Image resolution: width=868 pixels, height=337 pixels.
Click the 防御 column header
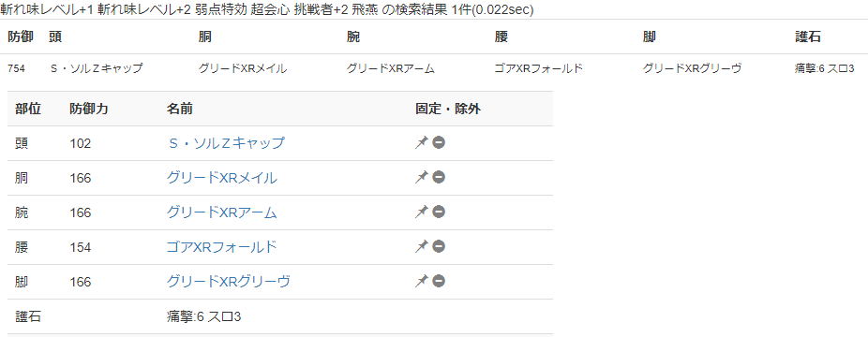pos(21,37)
